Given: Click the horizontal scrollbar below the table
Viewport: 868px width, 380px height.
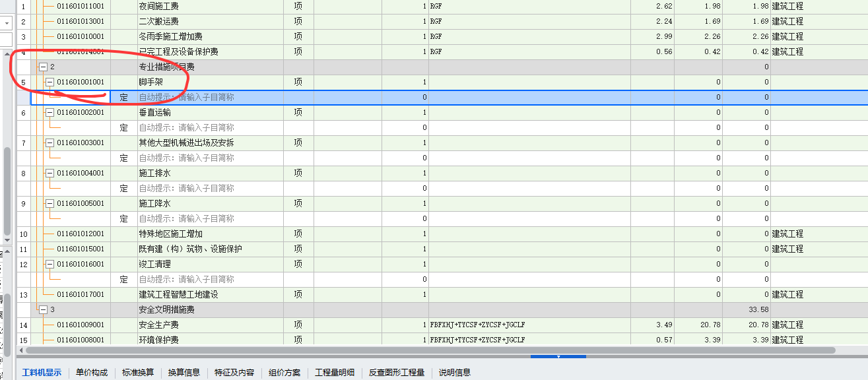Looking at the screenshot, I should (431, 350).
